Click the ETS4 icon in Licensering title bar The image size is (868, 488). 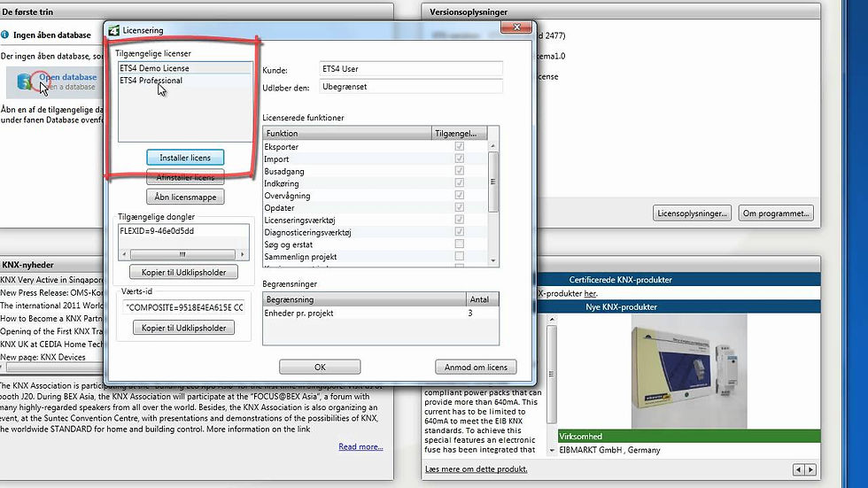(114, 30)
